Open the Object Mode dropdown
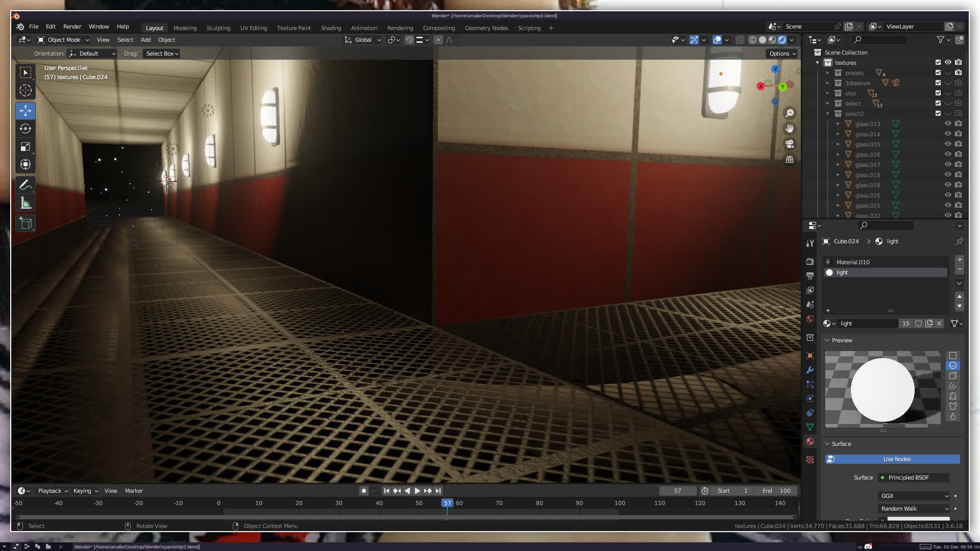Image resolution: width=980 pixels, height=551 pixels. pos(63,40)
